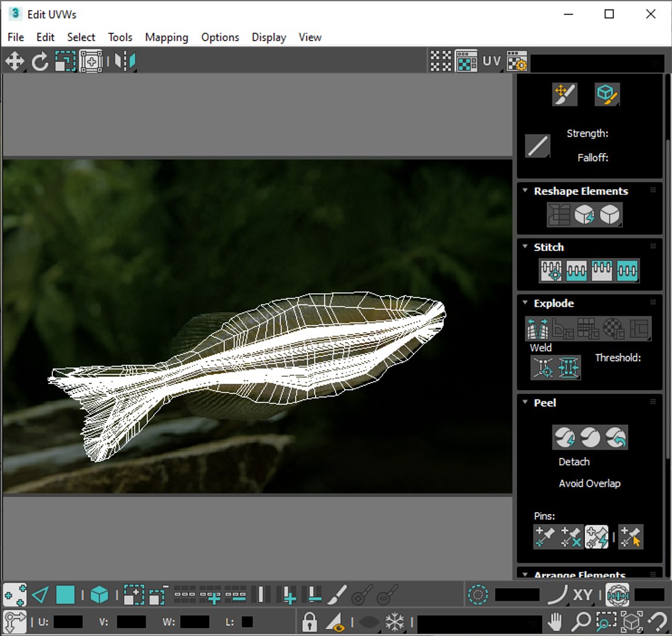Click the cube paint brush icon
This screenshot has width=672, height=636.
pos(607,94)
